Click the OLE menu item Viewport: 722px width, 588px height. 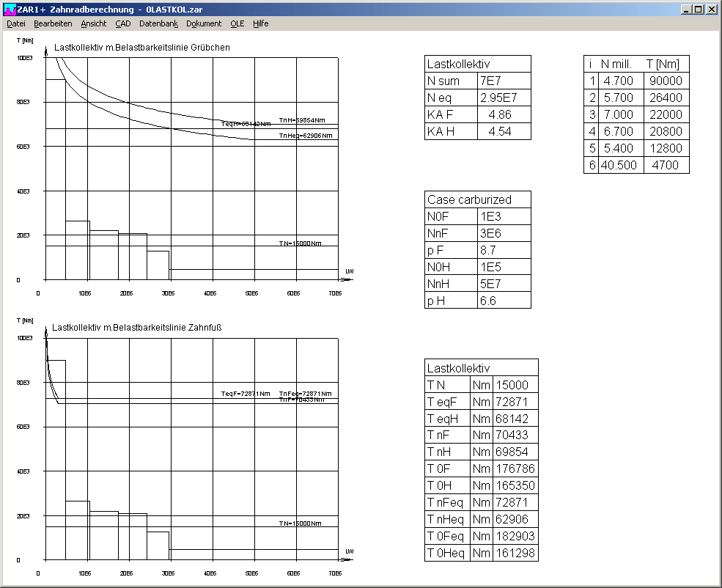(237, 23)
